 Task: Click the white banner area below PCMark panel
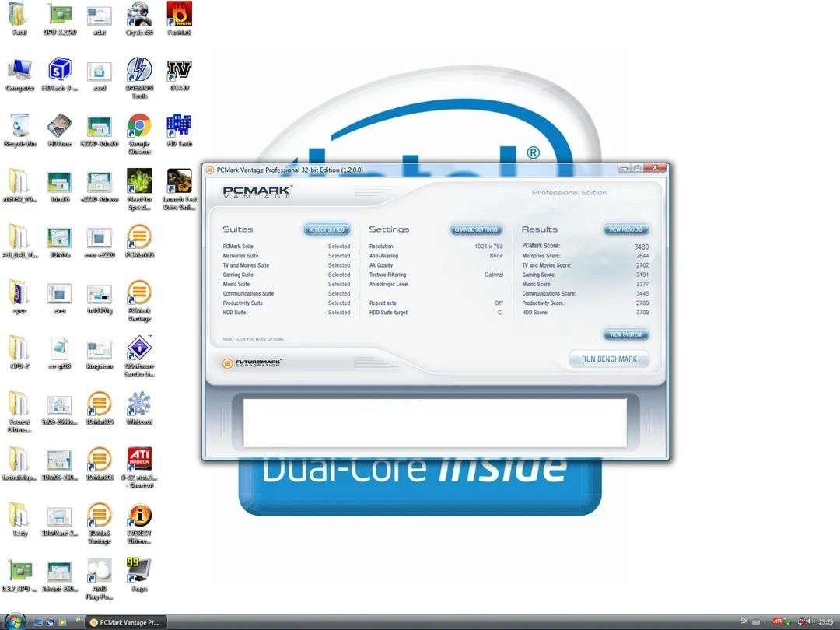click(435, 422)
